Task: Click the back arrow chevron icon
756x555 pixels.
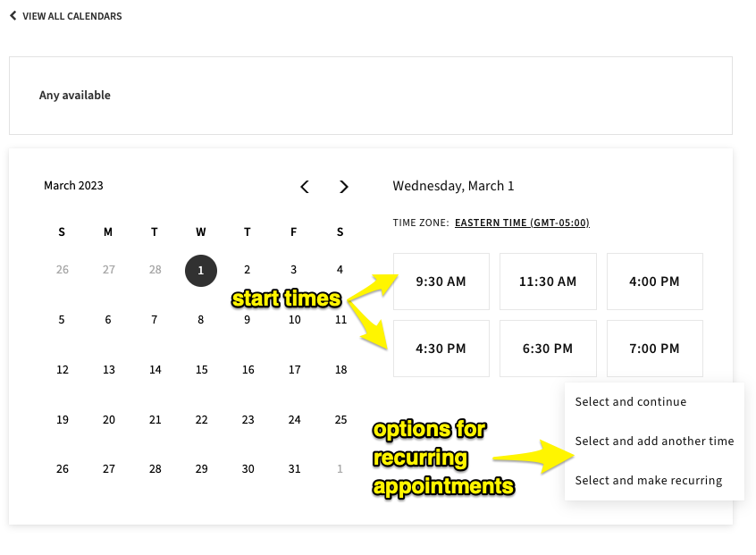Action: point(12,15)
